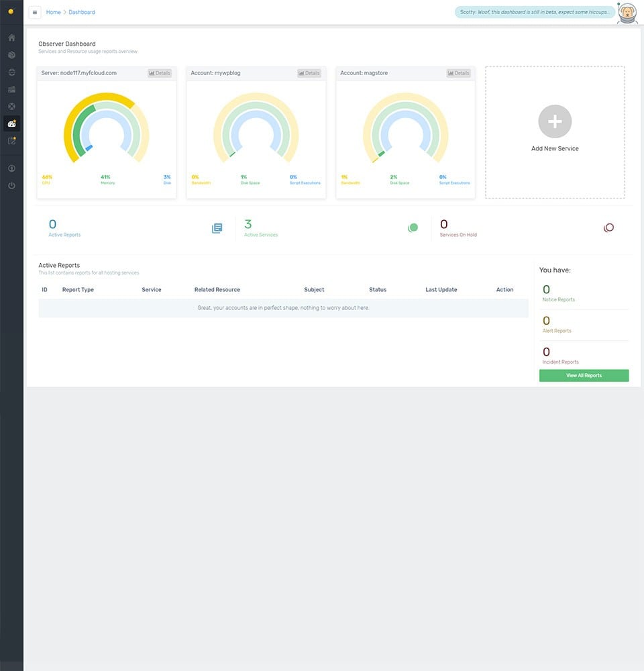Image resolution: width=644 pixels, height=671 pixels.
Task: Open Details for account magstore
Action: click(x=459, y=73)
